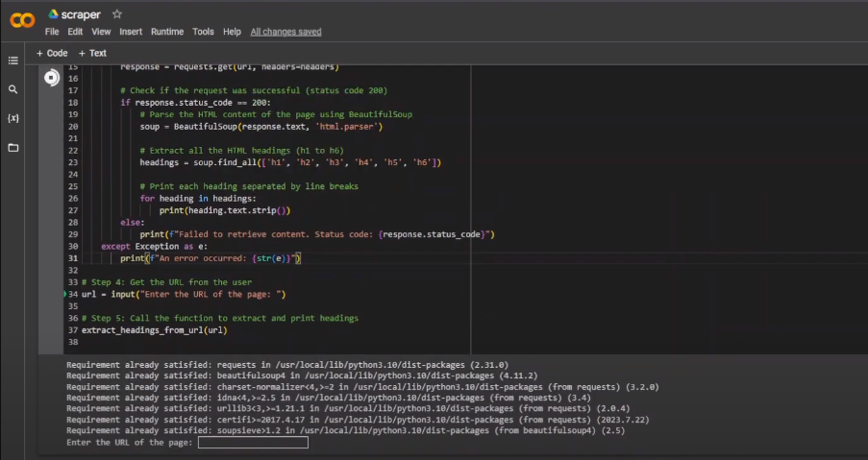Screen dimensions: 868x460
Task: Open the search (find and replace) icon
Action: 12,89
